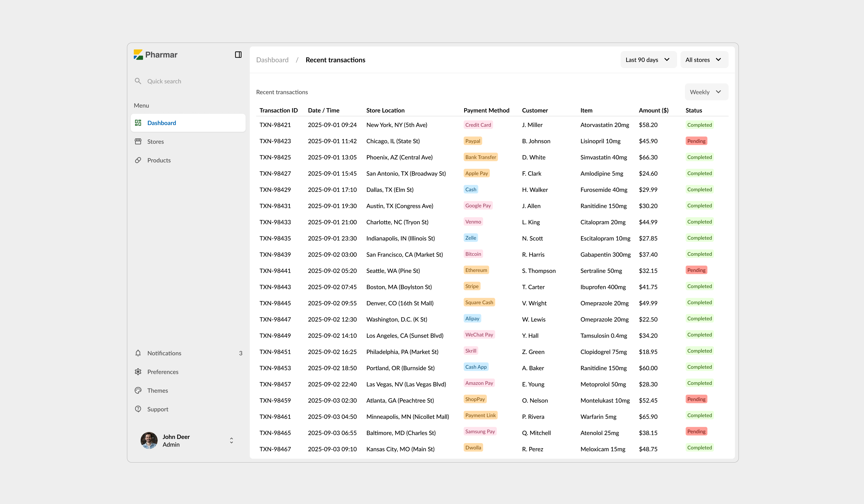Screen dimensions: 864x504
Task: Toggle the sidebar collapse icon
Action: [238, 55]
